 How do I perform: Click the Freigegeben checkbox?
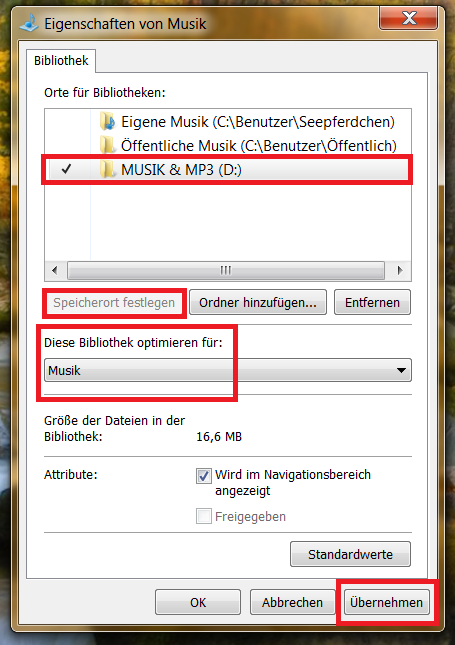(204, 516)
